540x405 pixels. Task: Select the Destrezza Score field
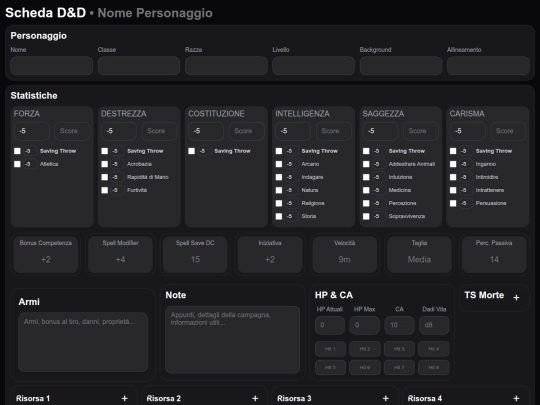click(x=159, y=131)
